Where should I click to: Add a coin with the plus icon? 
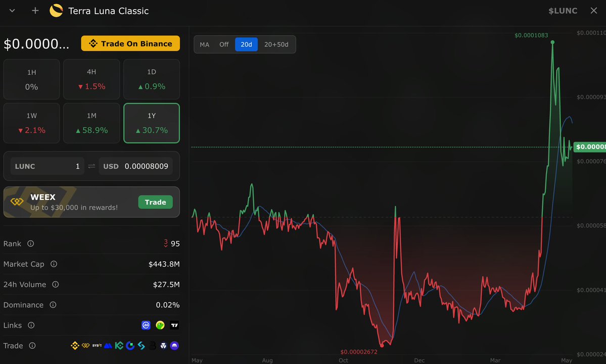pyautogui.click(x=35, y=11)
